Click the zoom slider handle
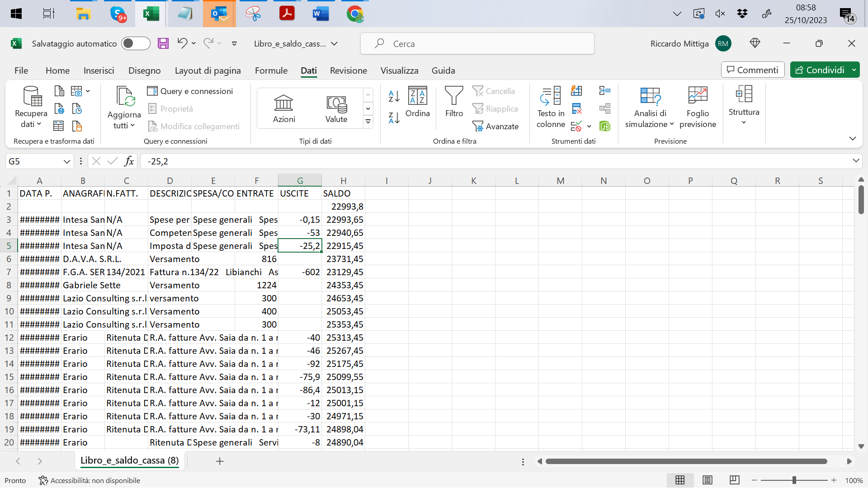The height and width of the screenshot is (488, 868). pos(794,480)
